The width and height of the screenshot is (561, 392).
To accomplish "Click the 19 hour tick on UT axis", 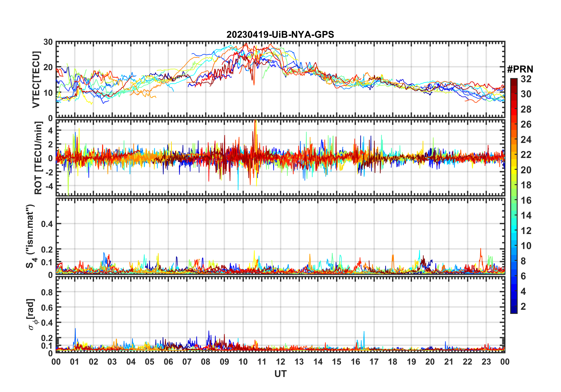I will (411, 362).
